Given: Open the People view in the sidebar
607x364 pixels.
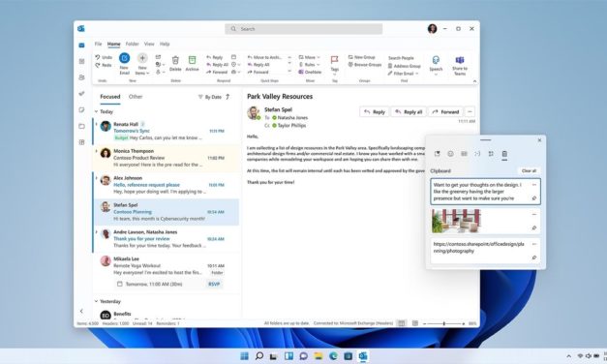Looking at the screenshot, I should pyautogui.click(x=81, y=77).
